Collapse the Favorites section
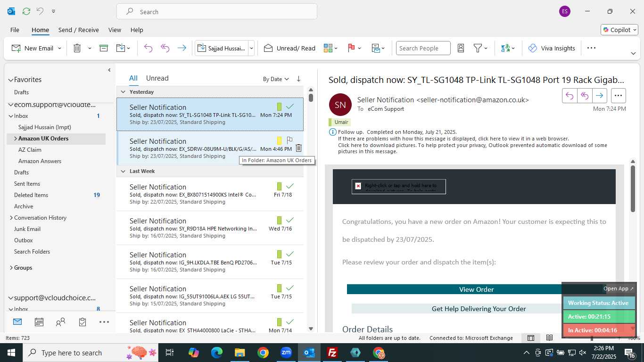 pos(11,80)
